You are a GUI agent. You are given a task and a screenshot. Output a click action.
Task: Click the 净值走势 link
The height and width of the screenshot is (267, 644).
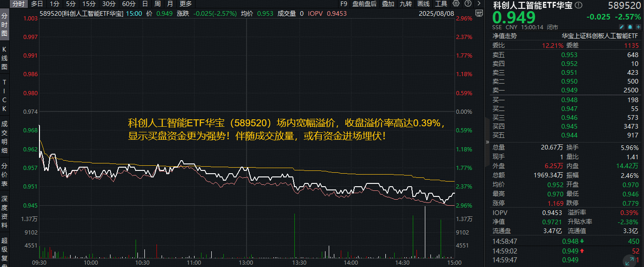(x=504, y=35)
